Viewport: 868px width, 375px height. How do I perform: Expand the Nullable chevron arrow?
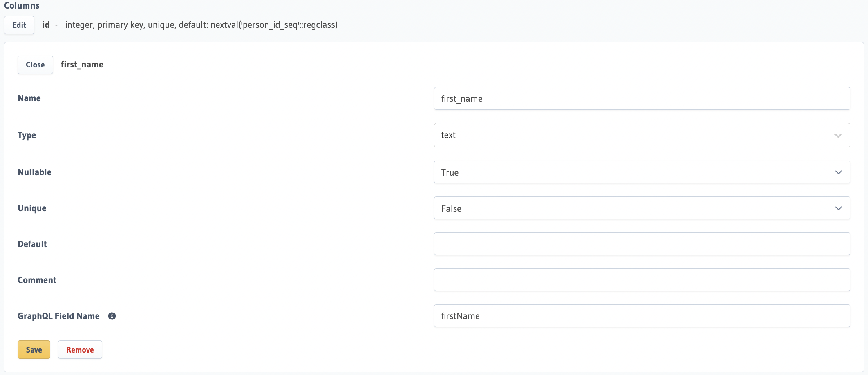(838, 172)
